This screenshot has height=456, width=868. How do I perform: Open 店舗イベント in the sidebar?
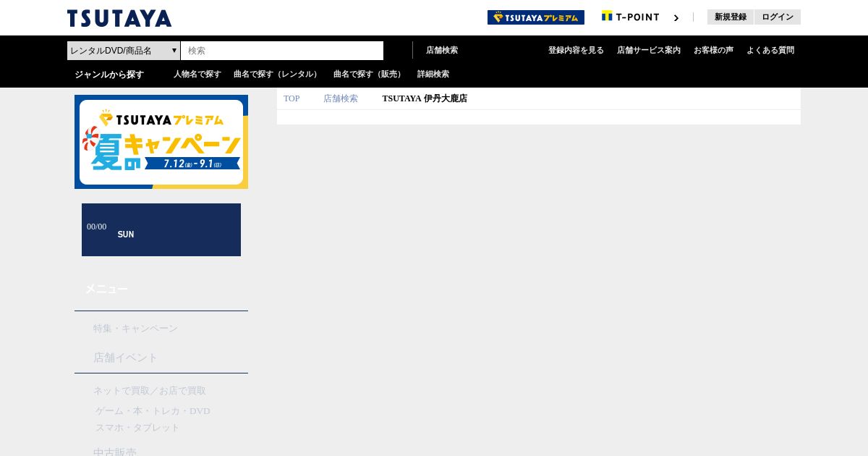tap(125, 358)
